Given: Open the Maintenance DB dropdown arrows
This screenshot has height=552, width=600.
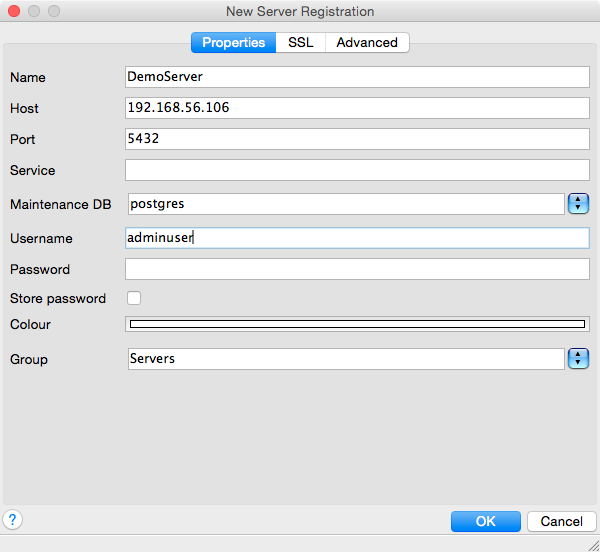Looking at the screenshot, I should click(x=578, y=204).
